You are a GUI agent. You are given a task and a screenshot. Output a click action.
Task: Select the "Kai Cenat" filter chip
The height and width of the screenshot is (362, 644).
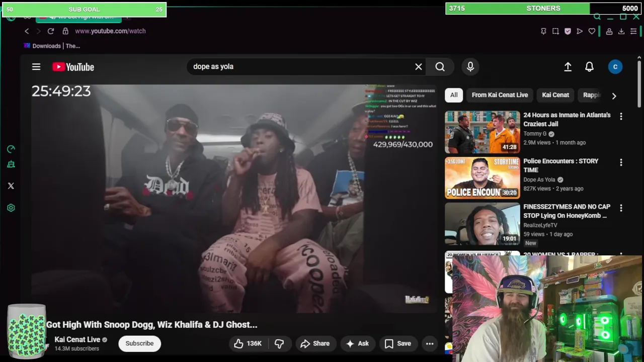(555, 95)
